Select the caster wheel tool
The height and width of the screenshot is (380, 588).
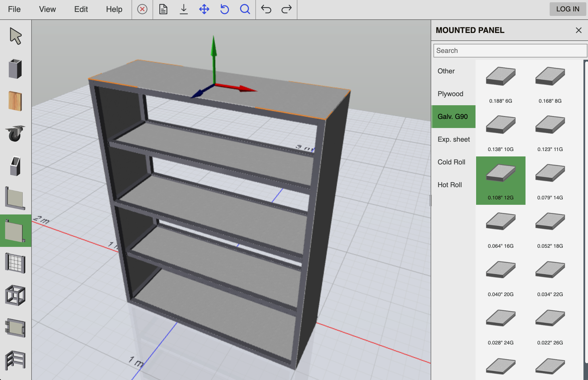point(15,133)
